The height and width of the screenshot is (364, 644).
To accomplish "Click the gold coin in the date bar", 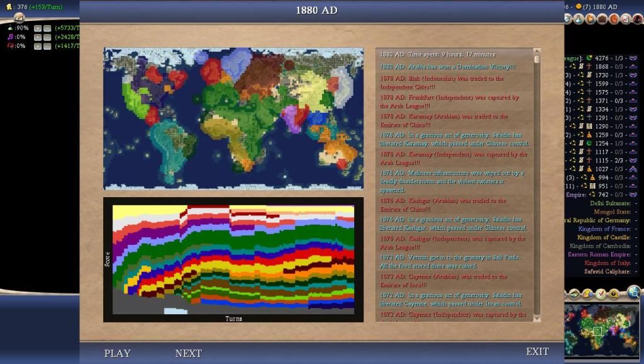I will tap(579, 6).
